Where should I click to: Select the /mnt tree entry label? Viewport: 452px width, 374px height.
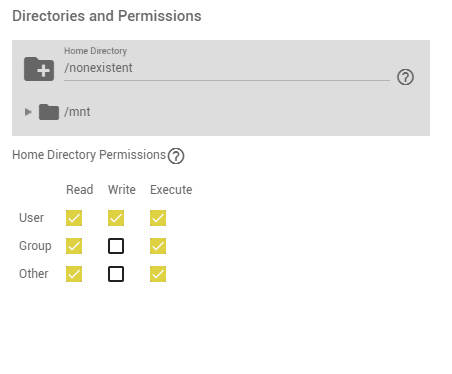(77, 112)
